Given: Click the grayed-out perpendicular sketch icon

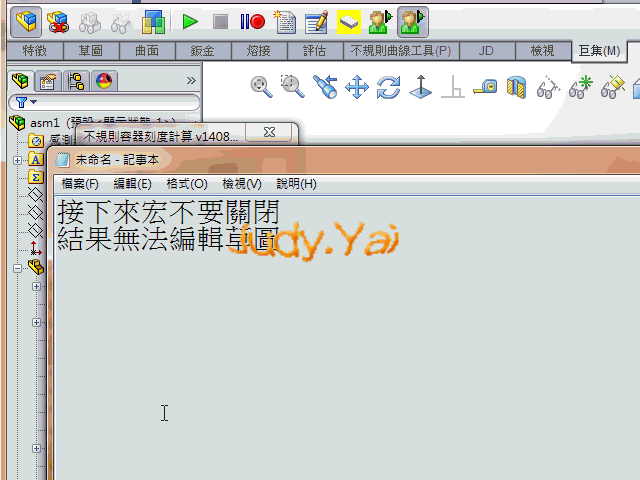Looking at the screenshot, I should (453, 87).
